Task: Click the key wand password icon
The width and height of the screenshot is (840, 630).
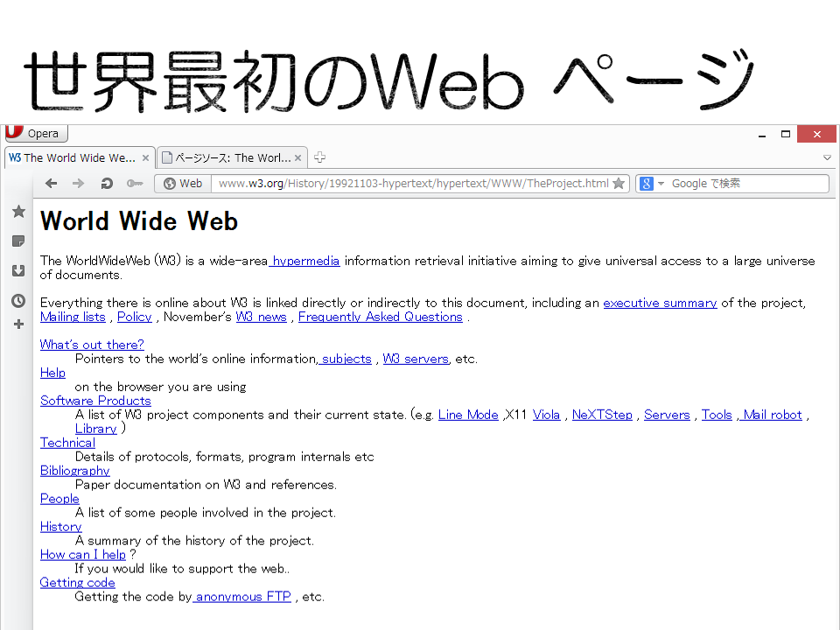Action: 135,184
